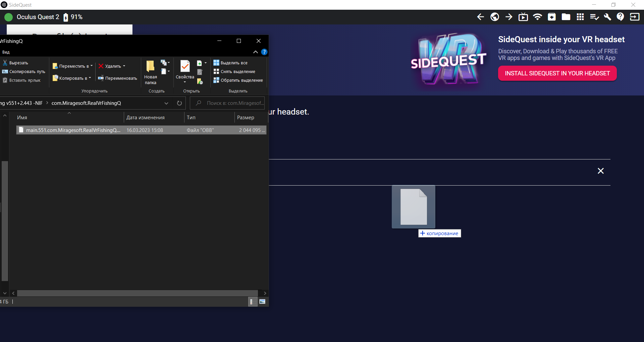Click INSTALL SIDEQUEST IN YOUR HEADSET button
644x342 pixels.
coord(557,73)
